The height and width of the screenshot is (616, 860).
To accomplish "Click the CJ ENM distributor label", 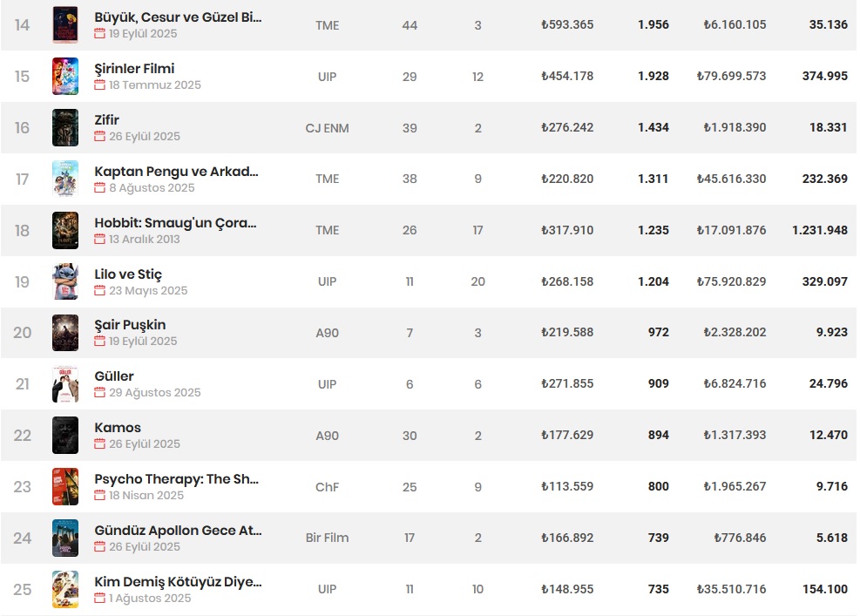I will (327, 128).
